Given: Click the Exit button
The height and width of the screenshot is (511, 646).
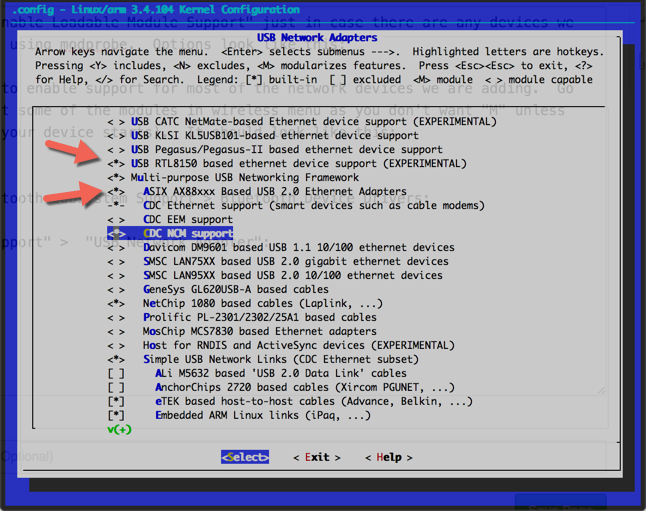Looking at the screenshot, I should [317, 457].
